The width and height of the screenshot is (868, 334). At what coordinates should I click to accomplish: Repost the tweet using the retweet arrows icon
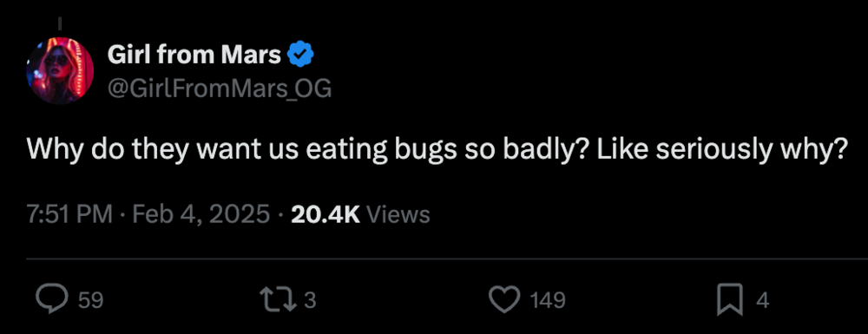coord(280,299)
